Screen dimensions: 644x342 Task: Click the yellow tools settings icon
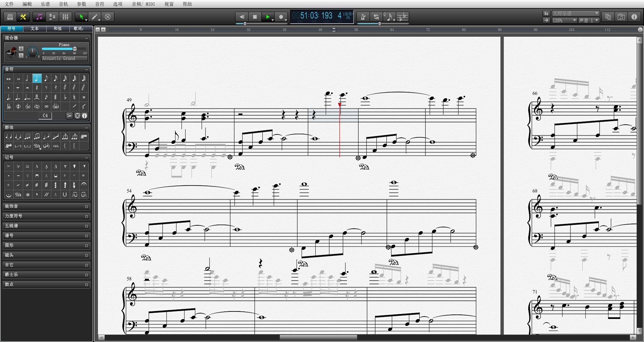pyautogui.click(x=23, y=17)
